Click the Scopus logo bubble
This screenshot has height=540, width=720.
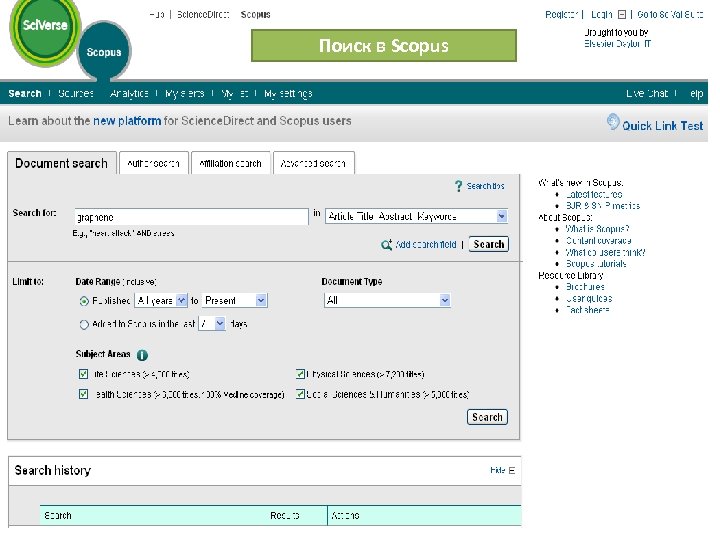click(x=104, y=51)
